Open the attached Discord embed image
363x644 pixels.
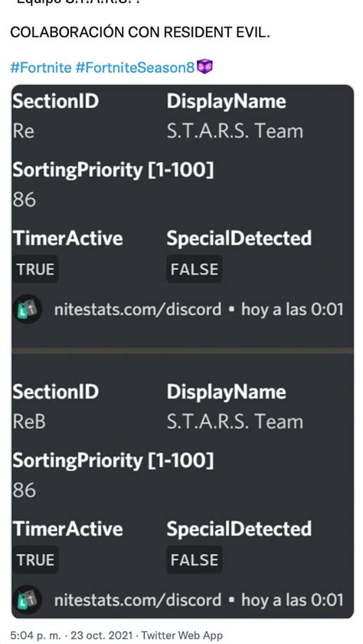click(x=182, y=352)
